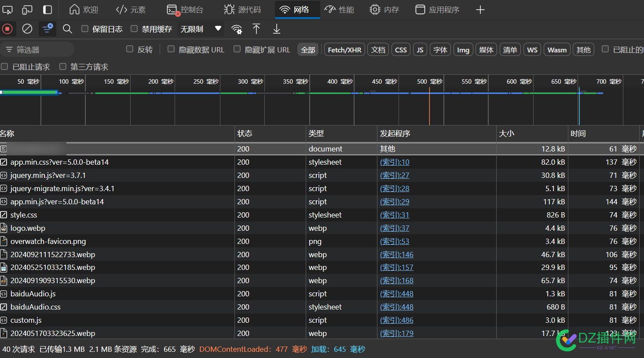The image size is (644, 358).
Task: Check the 已阻止的 checkbox at the right edge
Action: [605, 49]
